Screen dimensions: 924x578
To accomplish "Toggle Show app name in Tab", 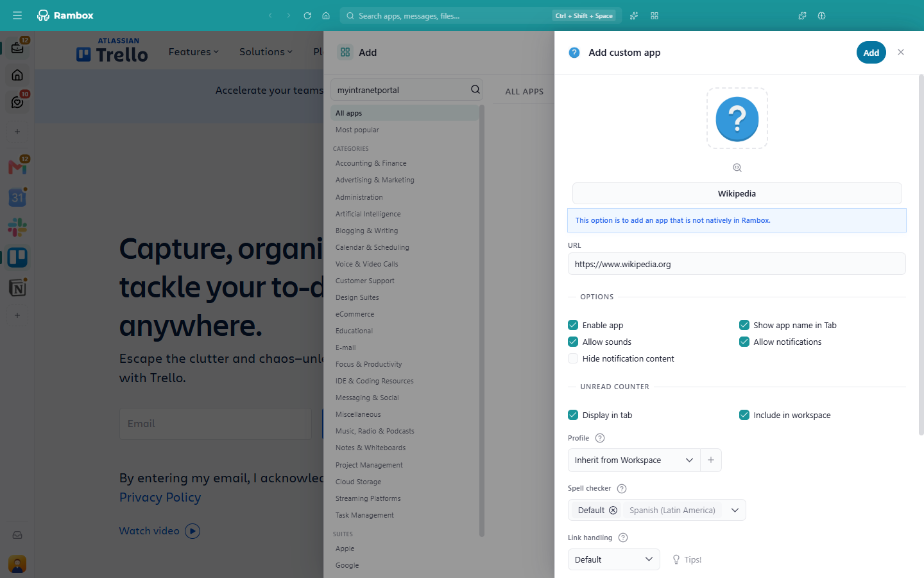I will (744, 325).
